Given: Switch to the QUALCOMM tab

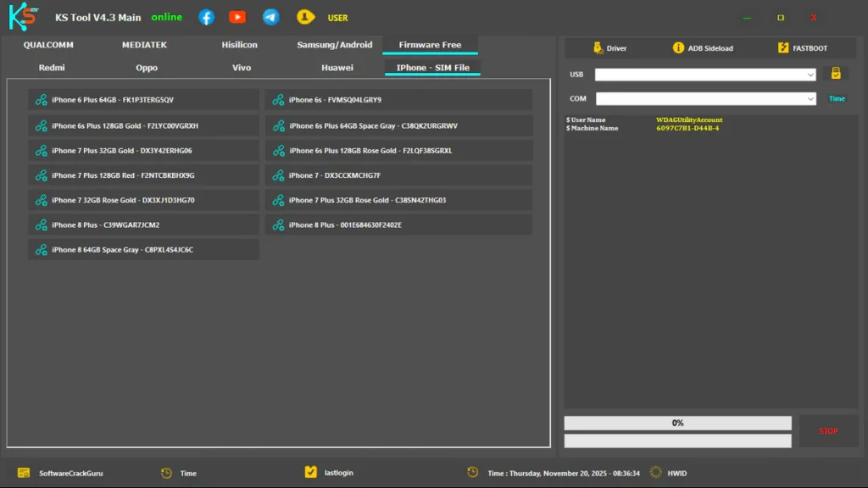Looking at the screenshot, I should point(48,45).
